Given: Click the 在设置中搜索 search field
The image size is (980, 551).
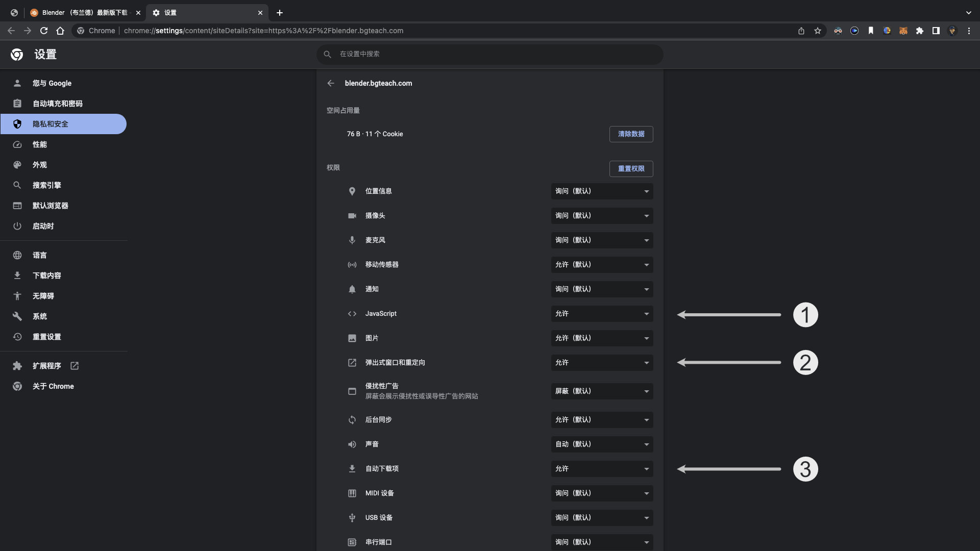Looking at the screenshot, I should [x=490, y=54].
